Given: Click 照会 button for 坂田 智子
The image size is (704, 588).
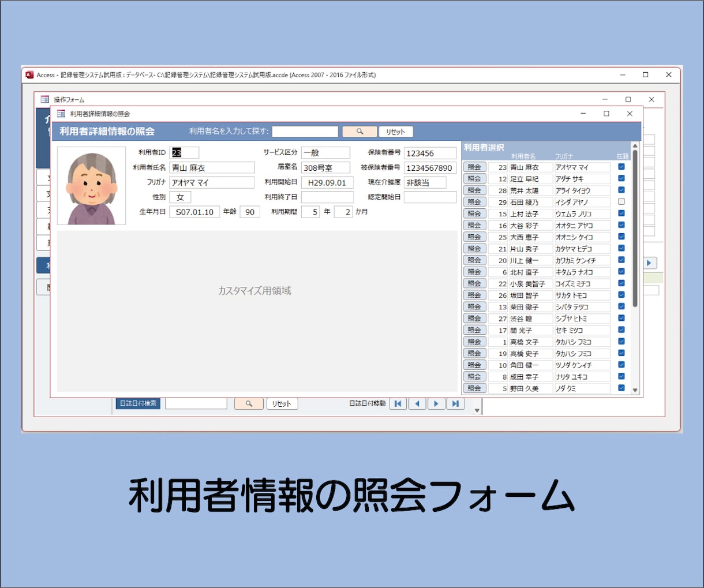Looking at the screenshot, I should point(474,295).
